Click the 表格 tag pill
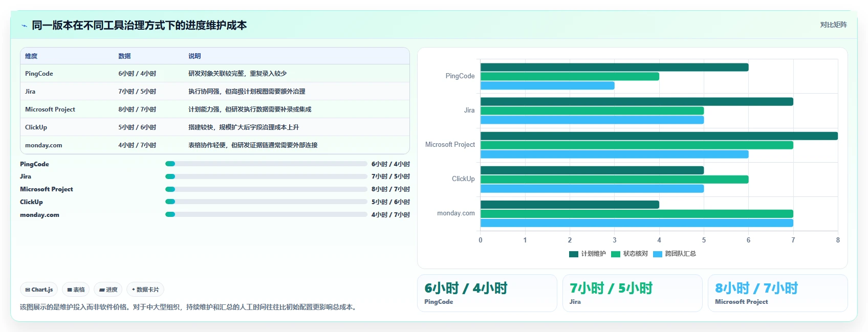This screenshot has width=868, height=332. click(x=76, y=290)
